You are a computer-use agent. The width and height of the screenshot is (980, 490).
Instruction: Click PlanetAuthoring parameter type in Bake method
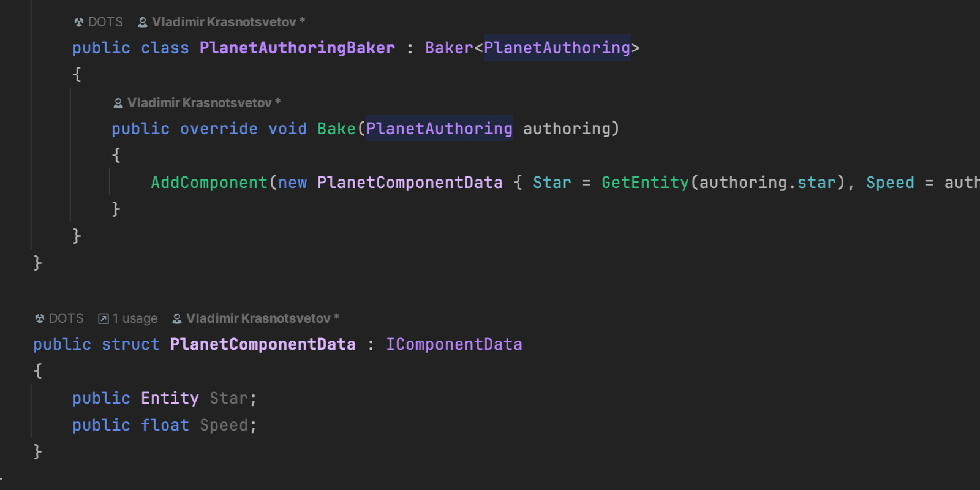point(439,129)
